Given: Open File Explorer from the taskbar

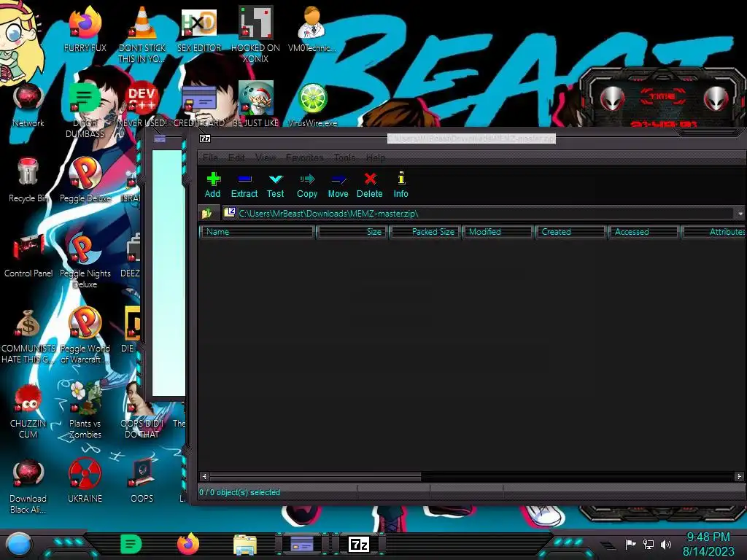Looking at the screenshot, I should point(245,544).
